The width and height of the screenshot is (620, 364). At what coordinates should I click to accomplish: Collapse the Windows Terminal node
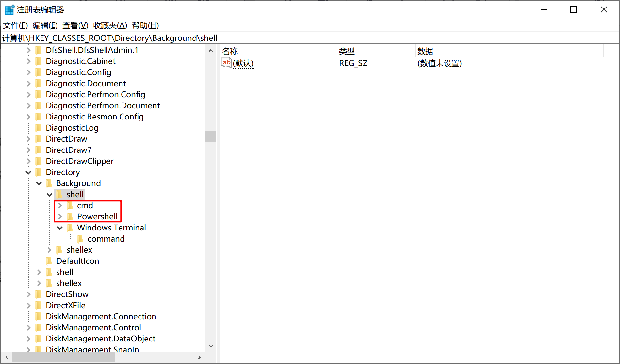coord(60,228)
